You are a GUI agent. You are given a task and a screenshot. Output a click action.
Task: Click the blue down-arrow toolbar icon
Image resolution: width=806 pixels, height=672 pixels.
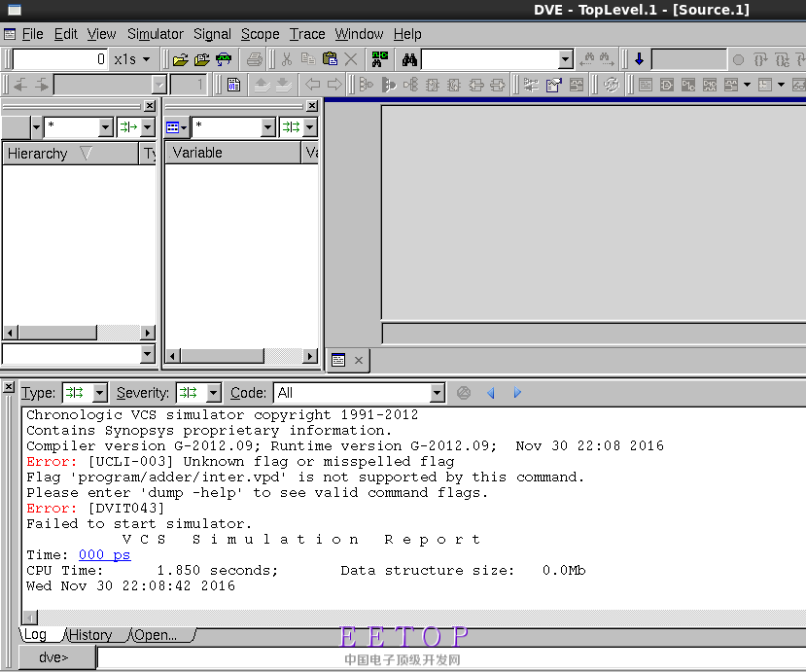coord(639,60)
